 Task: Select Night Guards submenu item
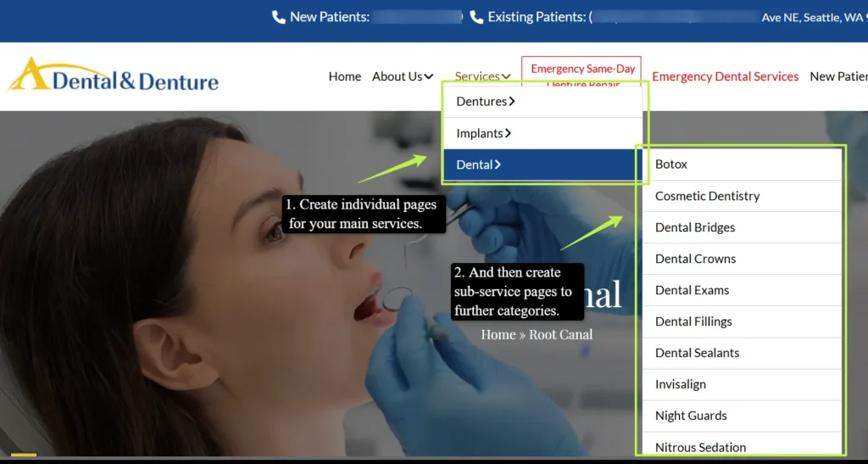point(742,416)
